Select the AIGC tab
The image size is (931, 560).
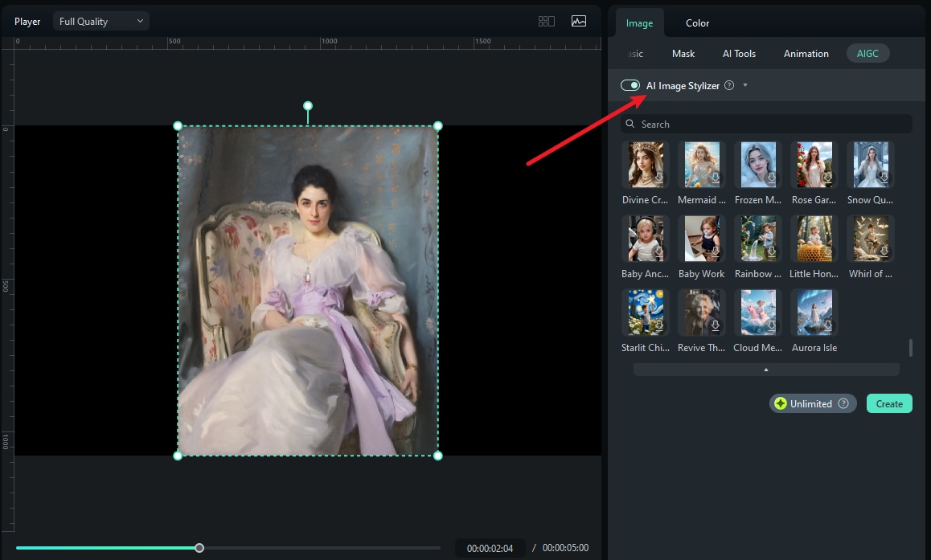tap(867, 53)
